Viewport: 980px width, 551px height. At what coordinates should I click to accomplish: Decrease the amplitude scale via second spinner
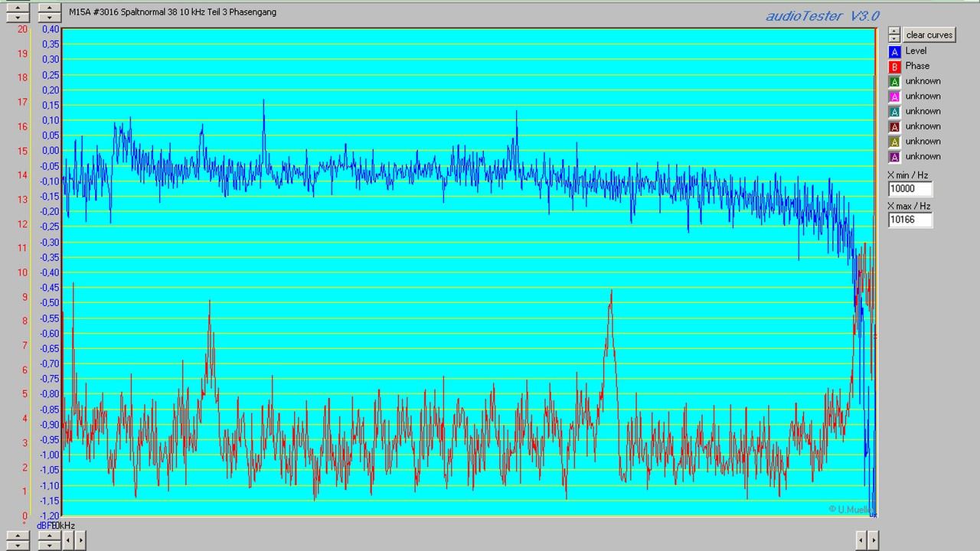48,16
